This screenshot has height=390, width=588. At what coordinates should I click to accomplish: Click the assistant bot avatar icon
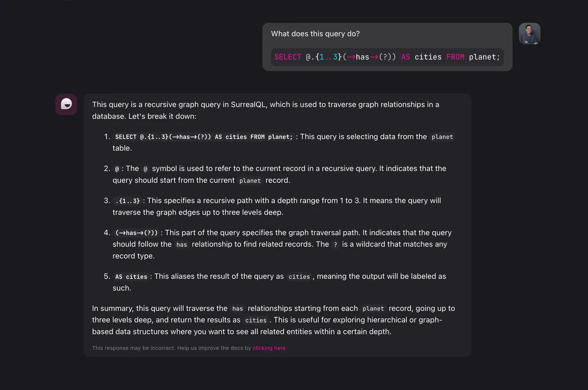pyautogui.click(x=66, y=104)
